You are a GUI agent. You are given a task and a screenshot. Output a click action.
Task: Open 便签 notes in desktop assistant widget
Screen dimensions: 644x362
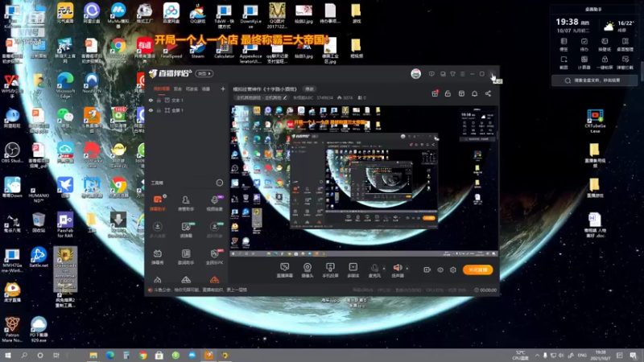click(x=564, y=44)
